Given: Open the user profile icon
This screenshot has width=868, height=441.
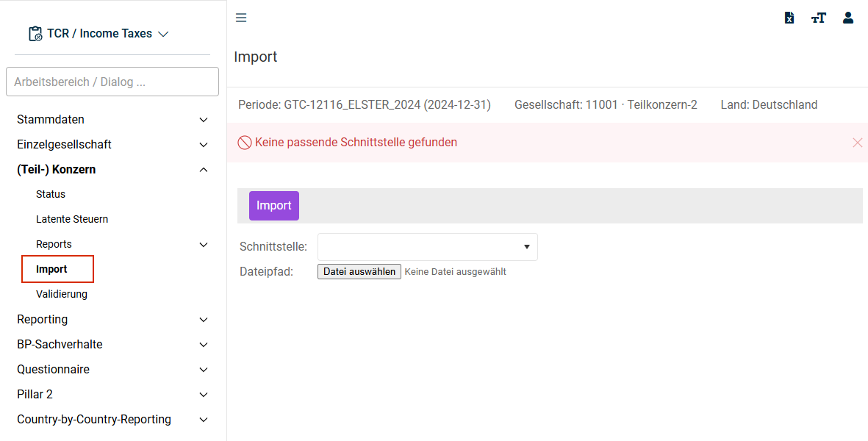Looking at the screenshot, I should (x=848, y=18).
